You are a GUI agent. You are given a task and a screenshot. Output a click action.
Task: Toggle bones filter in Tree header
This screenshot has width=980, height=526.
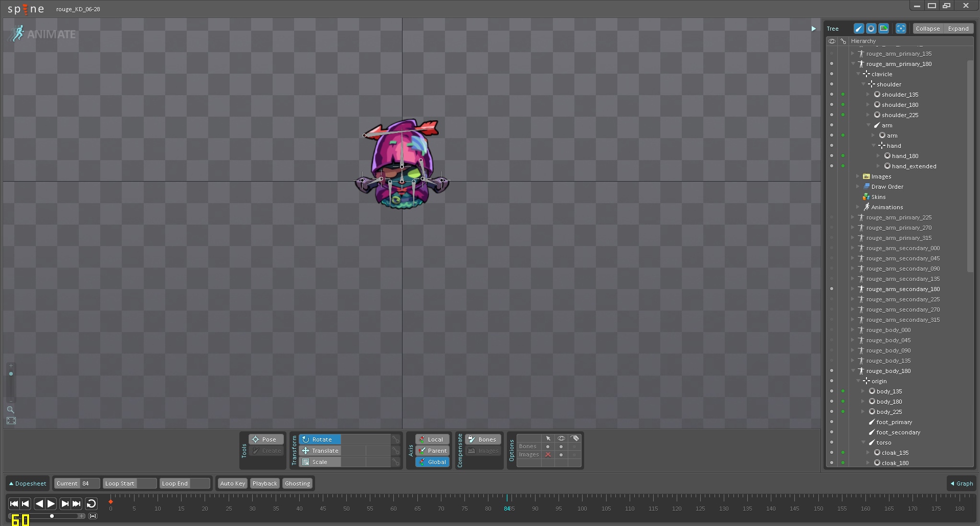pyautogui.click(x=859, y=29)
